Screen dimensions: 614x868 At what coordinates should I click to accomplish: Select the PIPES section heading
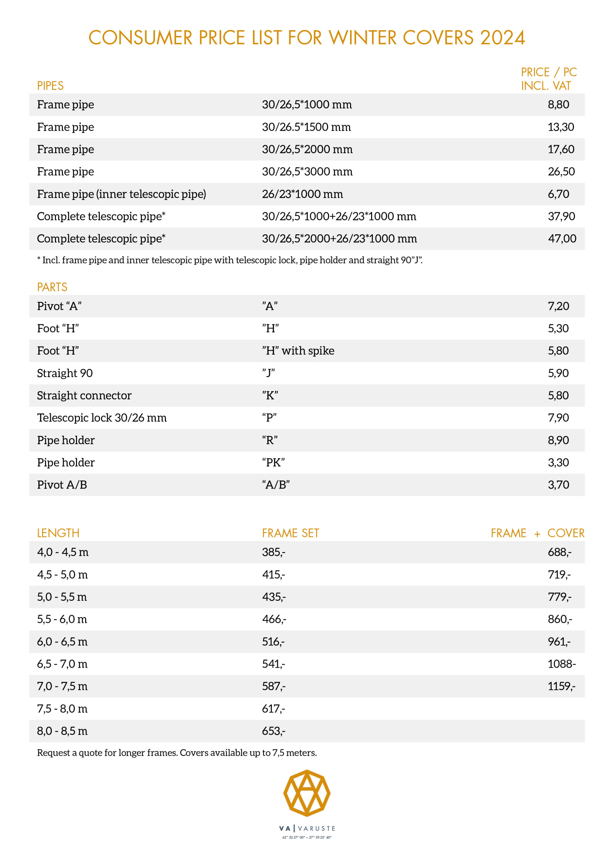coord(50,86)
